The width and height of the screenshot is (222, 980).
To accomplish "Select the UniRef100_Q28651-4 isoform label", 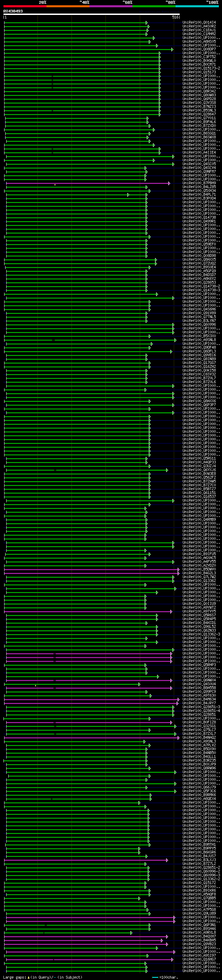I will pos(201,711).
